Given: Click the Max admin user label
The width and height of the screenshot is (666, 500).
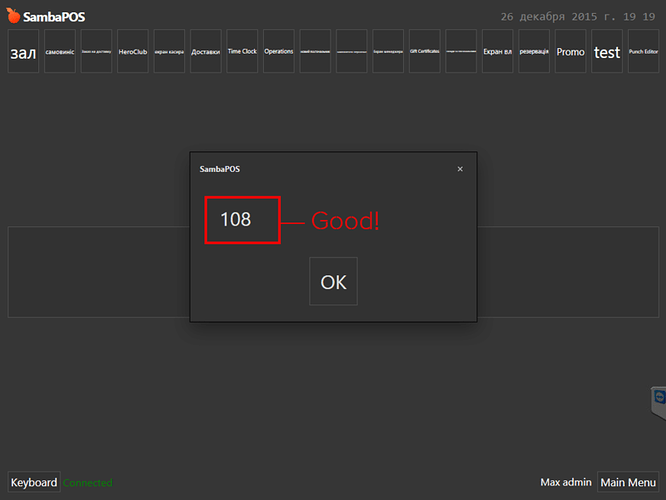Looking at the screenshot, I should [x=566, y=482].
